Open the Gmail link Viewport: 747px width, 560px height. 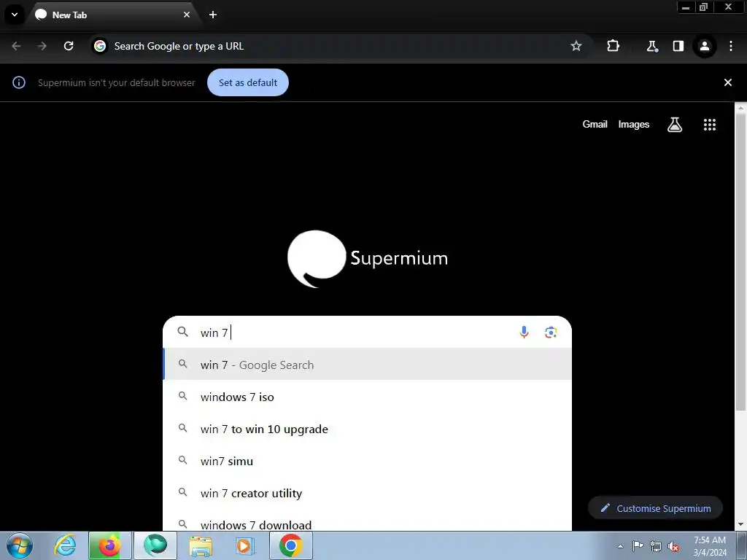(x=595, y=124)
